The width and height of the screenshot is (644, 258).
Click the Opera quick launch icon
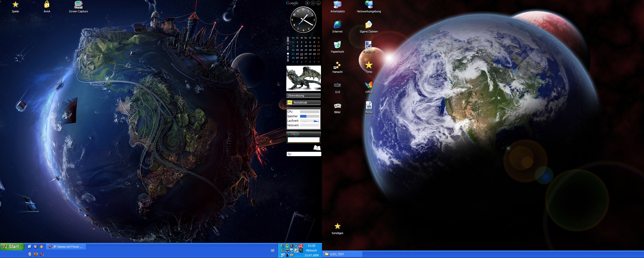(42, 254)
